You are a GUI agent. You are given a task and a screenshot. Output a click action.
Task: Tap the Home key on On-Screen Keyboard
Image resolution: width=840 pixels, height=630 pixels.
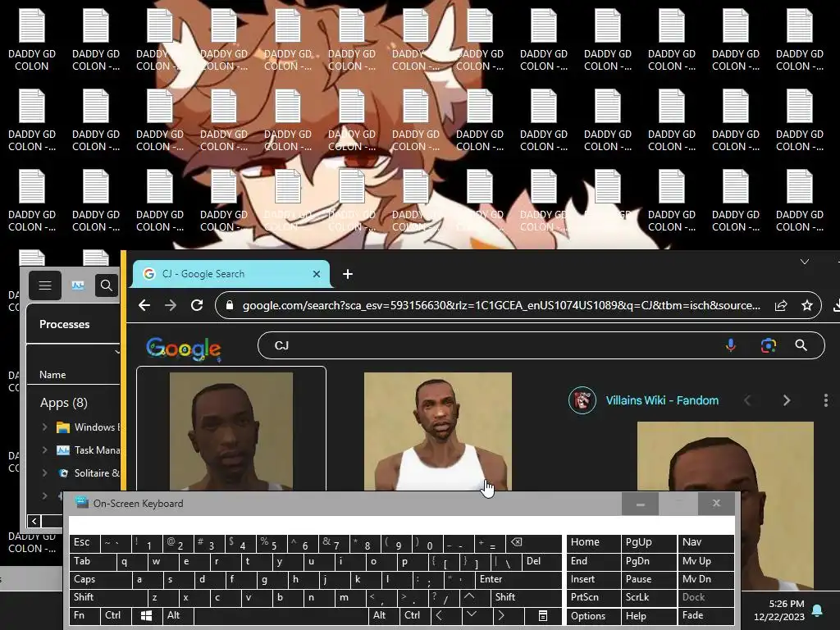[594, 543]
